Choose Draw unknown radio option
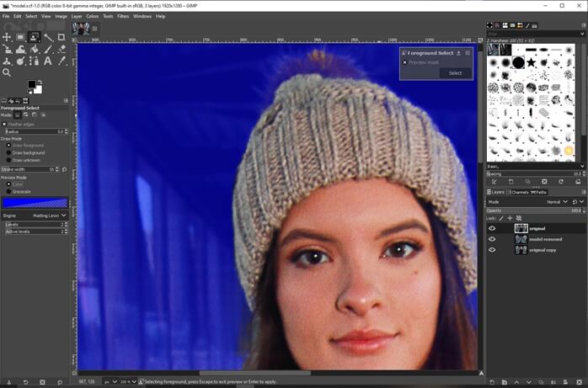The image size is (588, 388). pyautogui.click(x=8, y=160)
